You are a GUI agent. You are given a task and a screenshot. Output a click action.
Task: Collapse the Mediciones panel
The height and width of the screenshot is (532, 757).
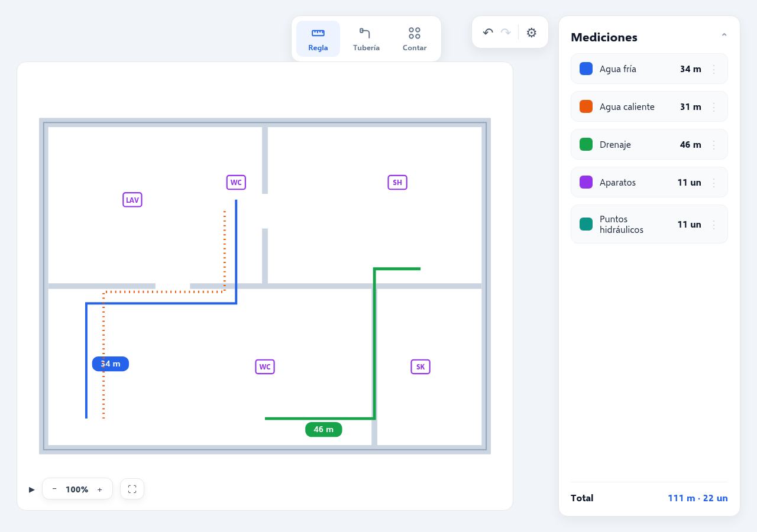click(x=724, y=36)
